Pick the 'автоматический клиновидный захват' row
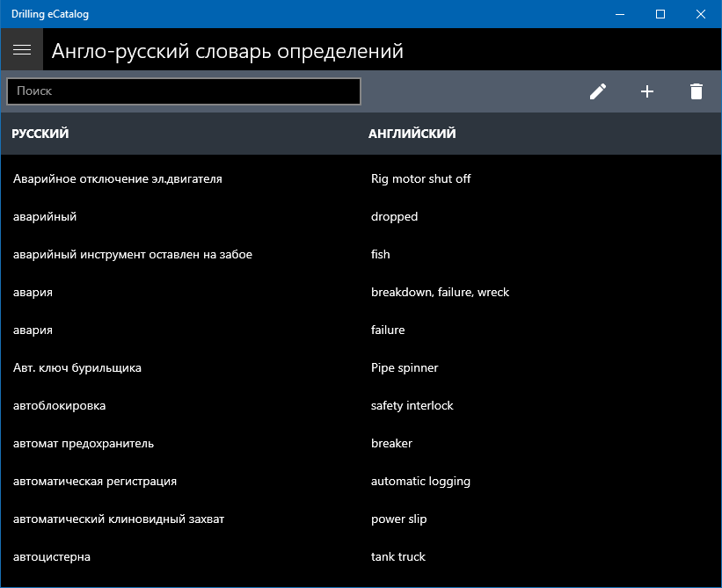The height and width of the screenshot is (588, 722). 119,519
